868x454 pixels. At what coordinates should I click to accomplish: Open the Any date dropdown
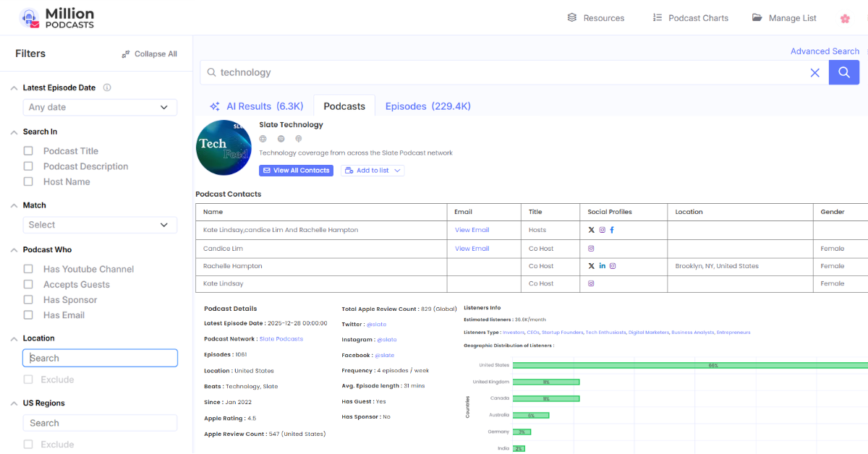[100, 107]
